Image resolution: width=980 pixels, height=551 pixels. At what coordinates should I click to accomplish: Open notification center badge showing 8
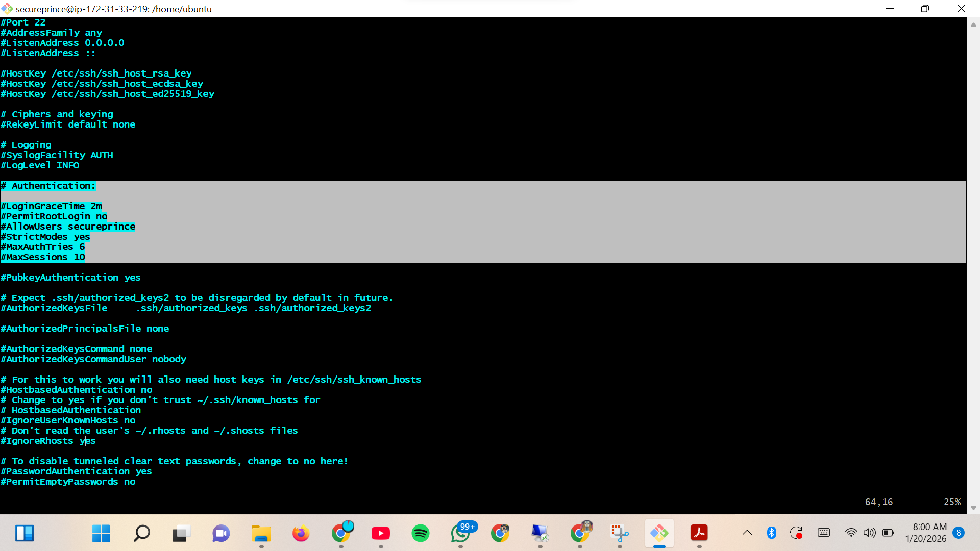(x=959, y=533)
